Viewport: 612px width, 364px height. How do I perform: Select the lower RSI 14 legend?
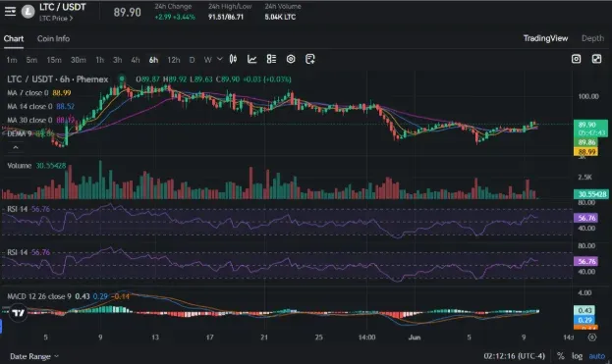pyautogui.click(x=28, y=252)
